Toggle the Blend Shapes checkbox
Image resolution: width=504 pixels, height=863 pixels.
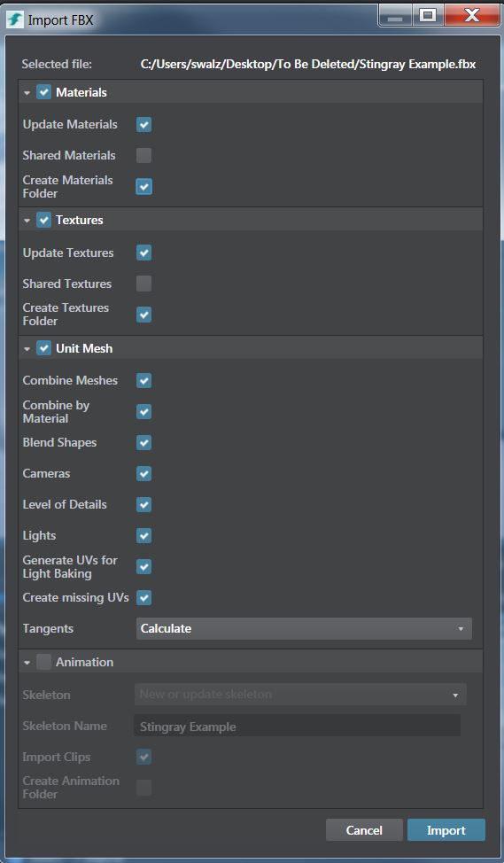(x=143, y=442)
